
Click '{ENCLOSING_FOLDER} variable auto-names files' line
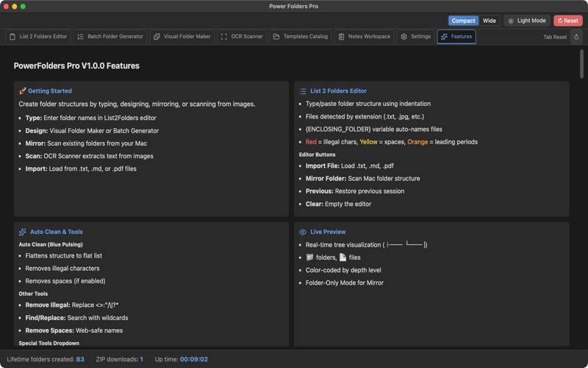coord(374,130)
